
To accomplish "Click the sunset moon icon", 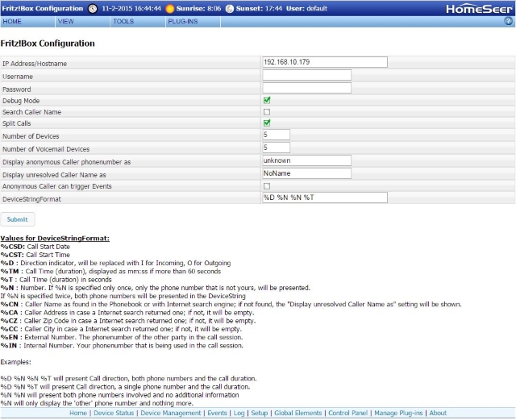I will pyautogui.click(x=230, y=9).
